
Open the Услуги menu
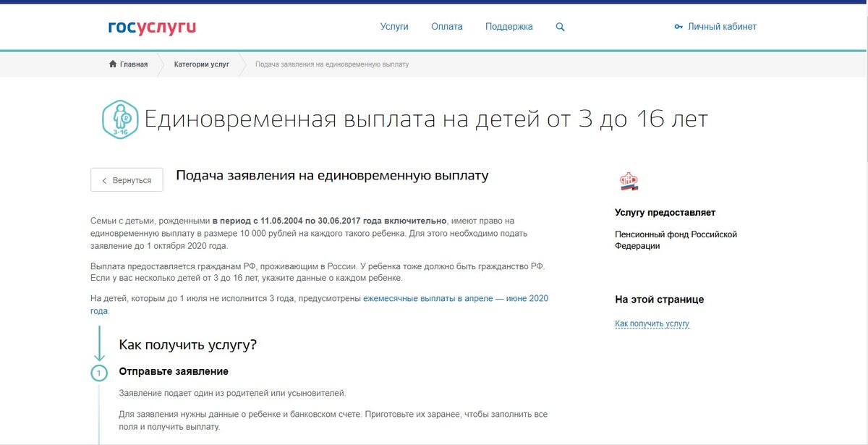coord(395,25)
